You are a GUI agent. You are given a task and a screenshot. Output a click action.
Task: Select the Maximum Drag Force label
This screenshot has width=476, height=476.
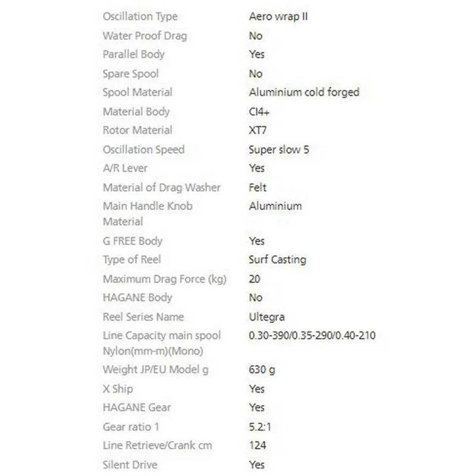(165, 279)
